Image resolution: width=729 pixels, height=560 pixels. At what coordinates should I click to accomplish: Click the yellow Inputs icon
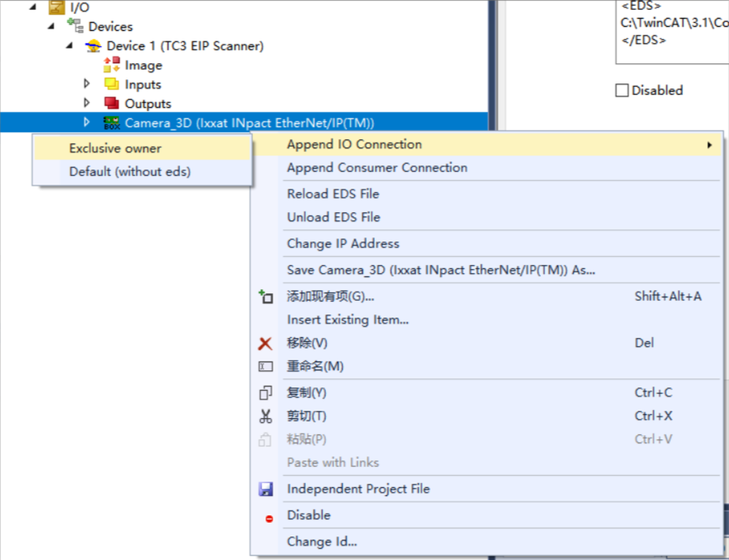click(x=111, y=84)
